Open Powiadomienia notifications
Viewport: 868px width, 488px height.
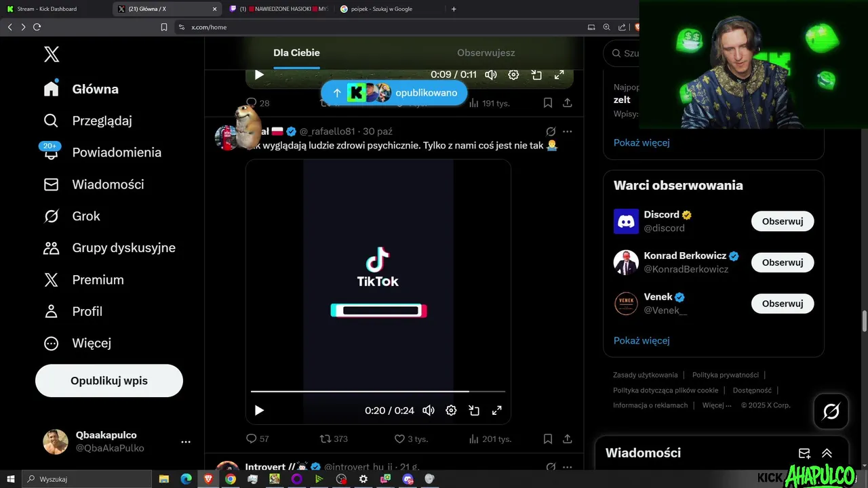pyautogui.click(x=102, y=152)
